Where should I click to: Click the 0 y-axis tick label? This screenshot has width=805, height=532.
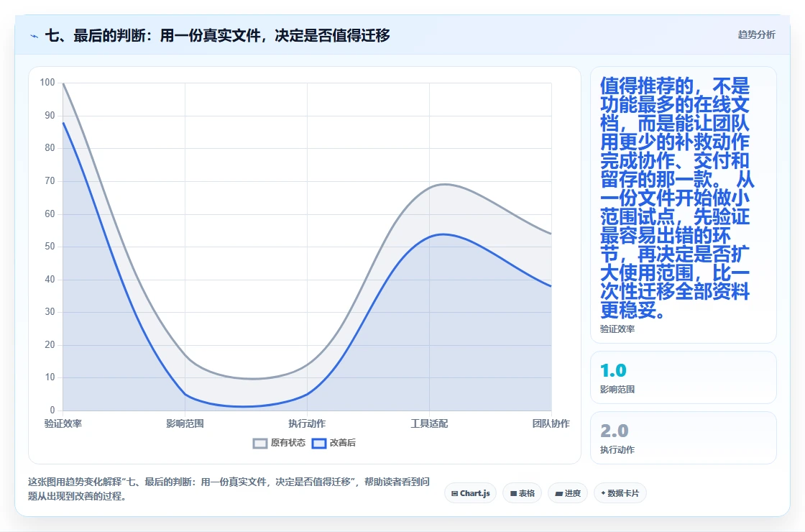[52, 410]
